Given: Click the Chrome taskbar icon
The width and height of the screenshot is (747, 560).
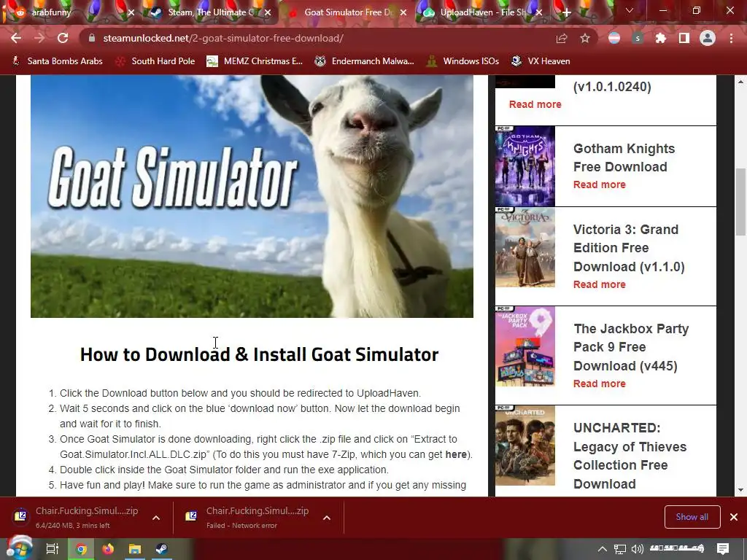Looking at the screenshot, I should 81,549.
